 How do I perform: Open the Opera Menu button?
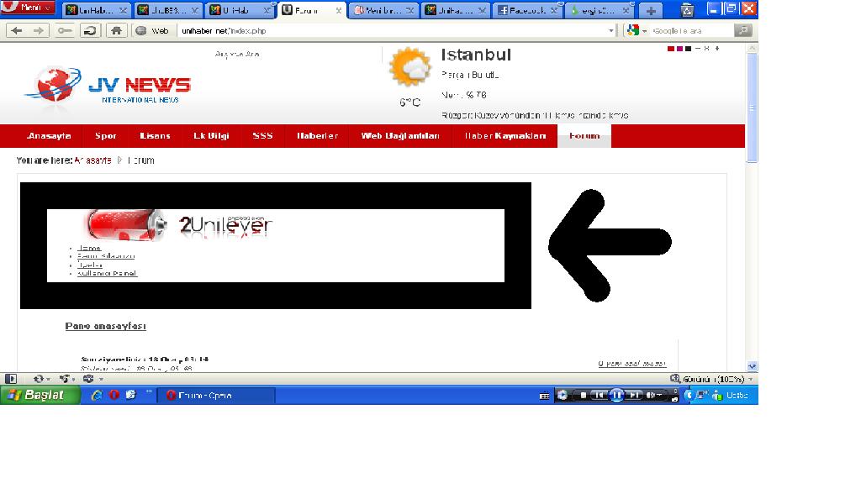[28, 8]
